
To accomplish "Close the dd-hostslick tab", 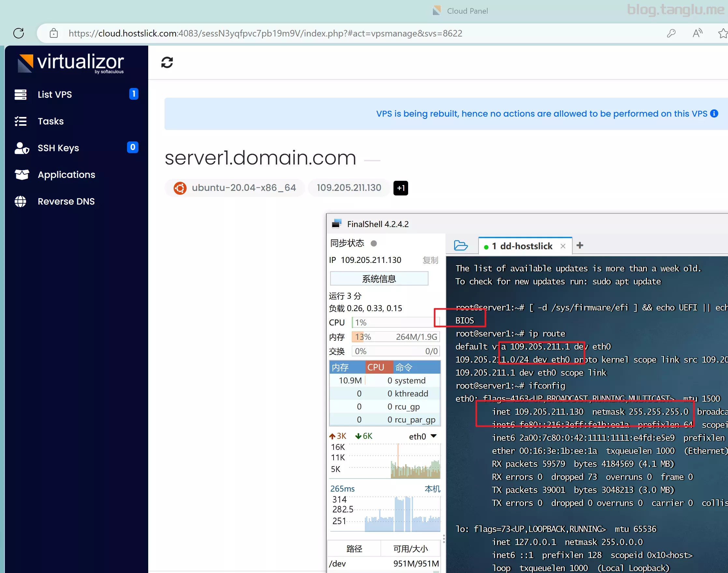I will point(563,246).
